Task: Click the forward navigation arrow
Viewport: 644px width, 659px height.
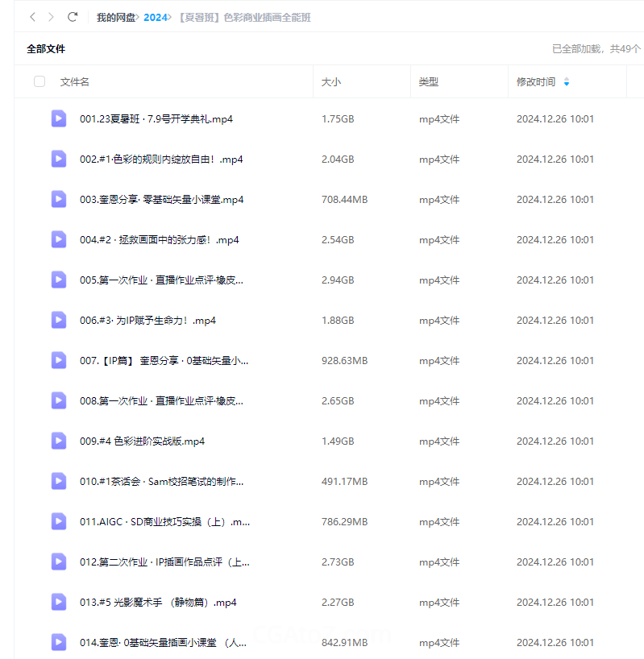Action: [52, 17]
